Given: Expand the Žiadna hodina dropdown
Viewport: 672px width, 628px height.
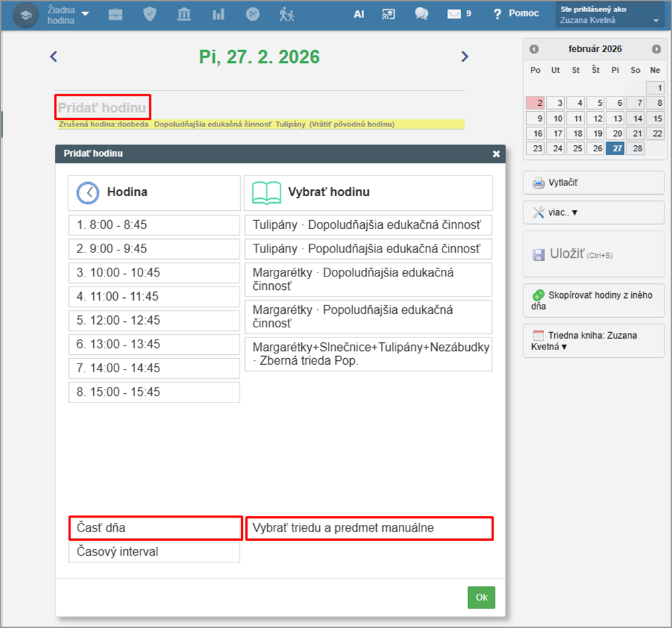Looking at the screenshot, I should [x=68, y=14].
